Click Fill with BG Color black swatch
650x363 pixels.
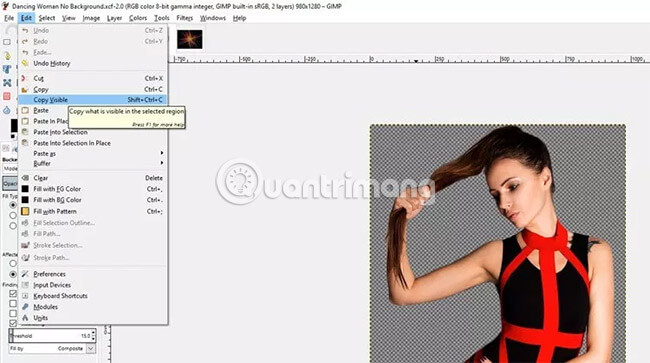pos(25,200)
